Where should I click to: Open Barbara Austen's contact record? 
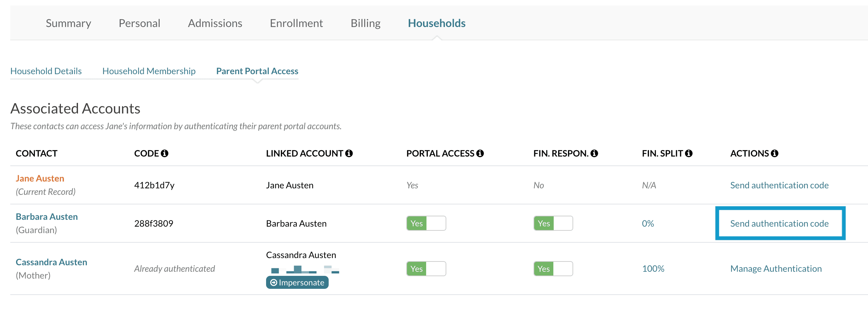47,216
